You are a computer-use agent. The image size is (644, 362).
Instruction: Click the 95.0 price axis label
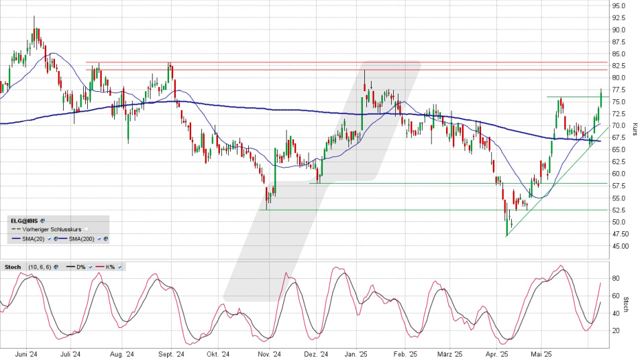point(619,6)
